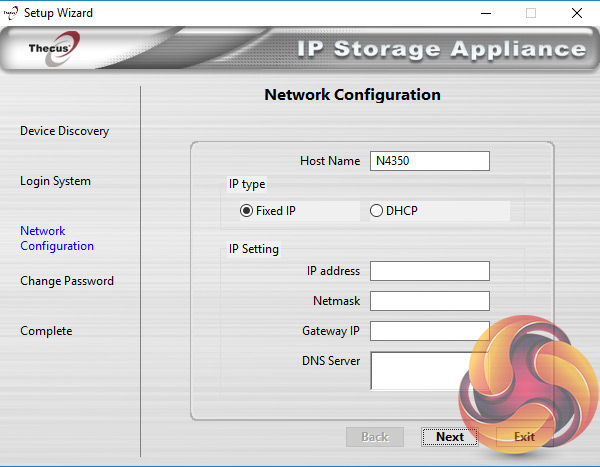Select the Fixed IP radio button
The width and height of the screenshot is (600, 467).
[x=247, y=211]
